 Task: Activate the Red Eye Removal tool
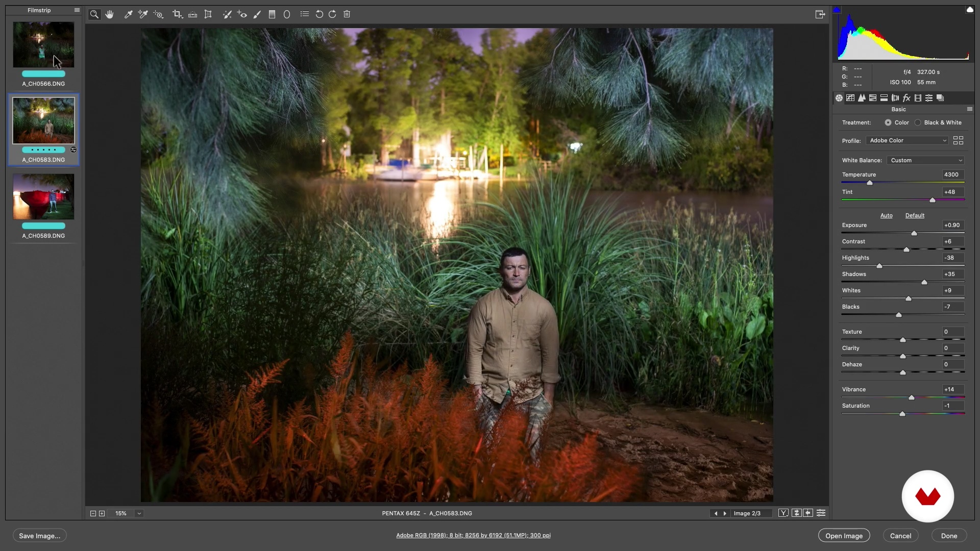click(x=242, y=14)
